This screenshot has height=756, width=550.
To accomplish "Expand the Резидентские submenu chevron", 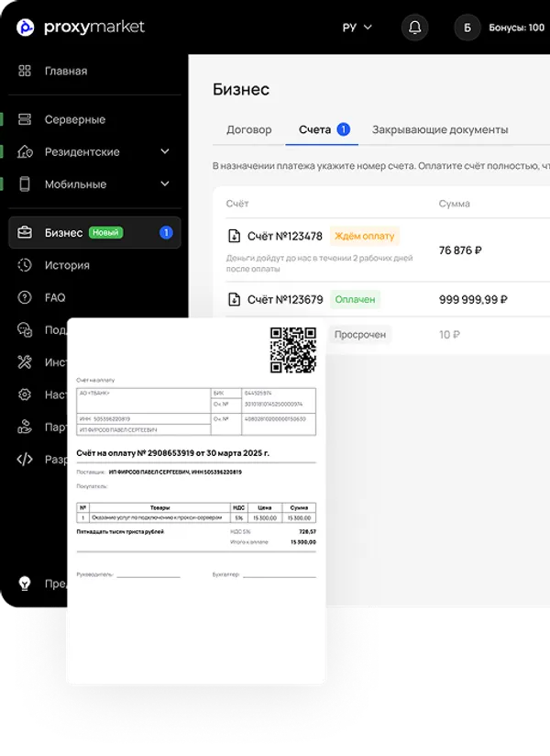I will click(x=165, y=151).
